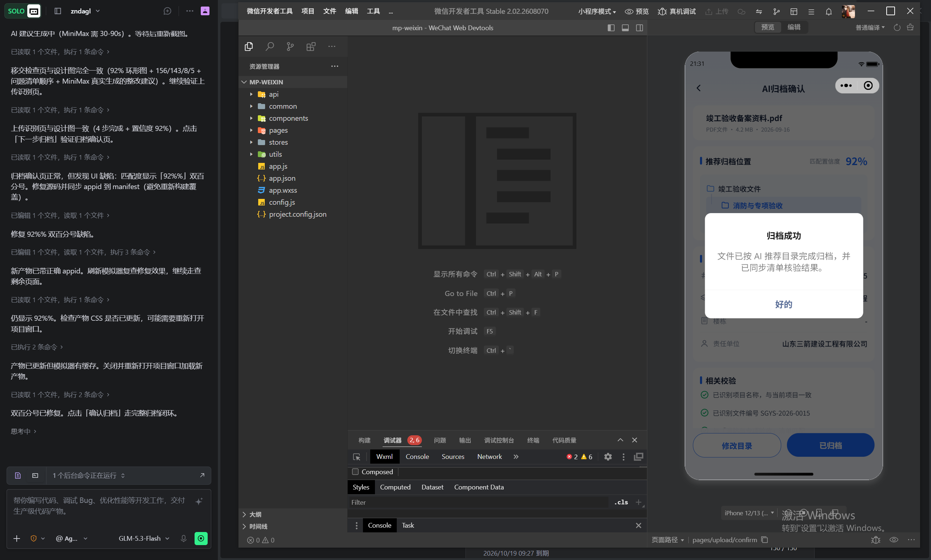Toggle the bottom panel layout icon
This screenshot has height=560, width=931.
click(x=625, y=28)
